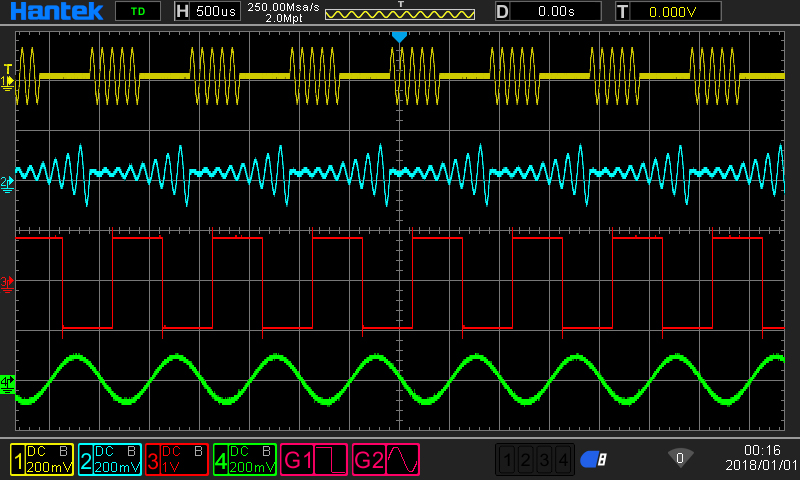This screenshot has height=480, width=800.
Task: Click the green channel 4 ground marker
Action: click(8, 382)
